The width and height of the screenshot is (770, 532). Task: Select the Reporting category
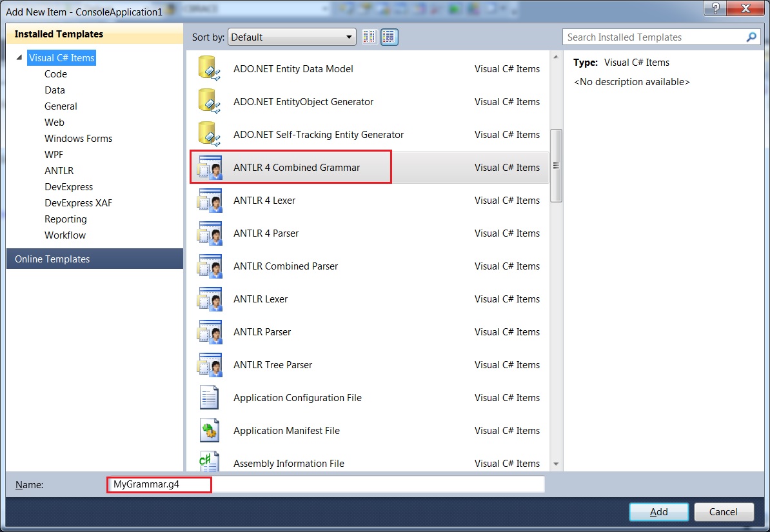(x=65, y=219)
